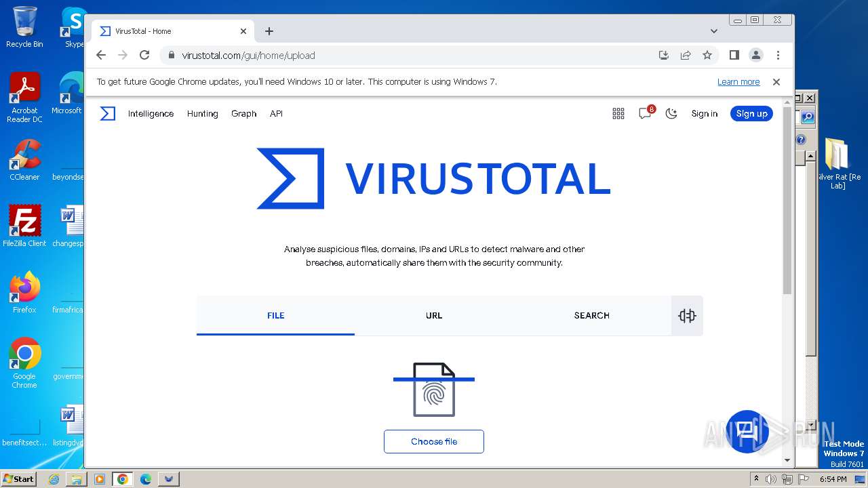Open Microsoft Edge from taskbar
The width and height of the screenshot is (868, 488).
coord(145,479)
